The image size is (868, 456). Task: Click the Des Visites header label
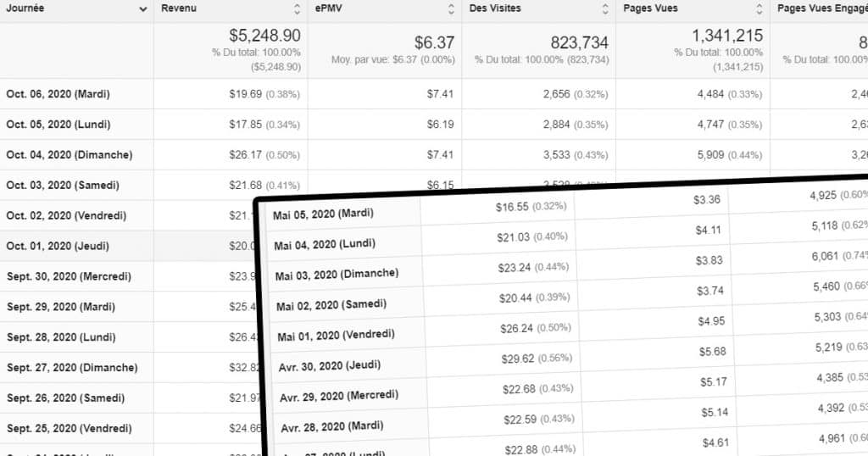click(x=495, y=8)
